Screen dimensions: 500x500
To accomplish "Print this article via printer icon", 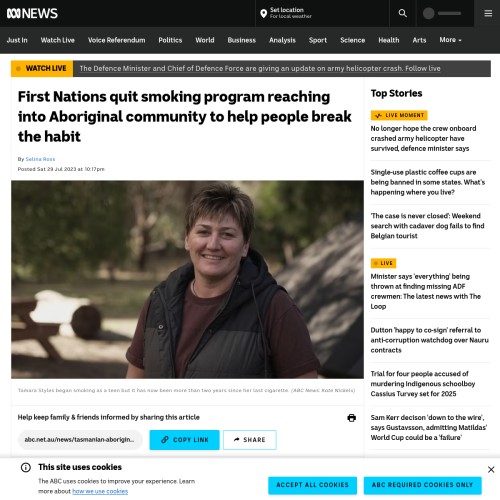I will 351,418.
